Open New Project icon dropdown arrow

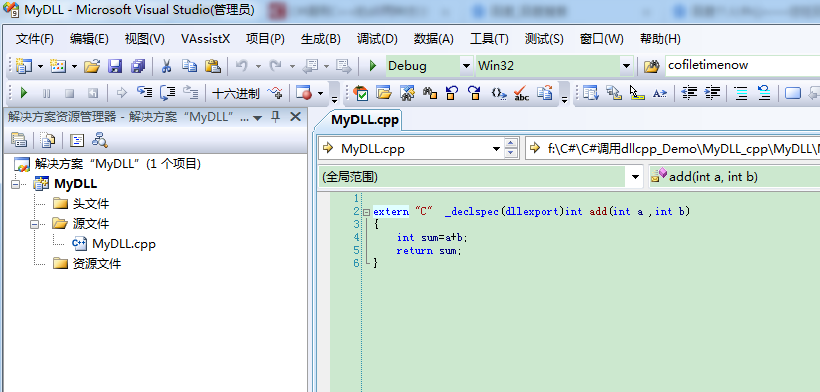40,66
